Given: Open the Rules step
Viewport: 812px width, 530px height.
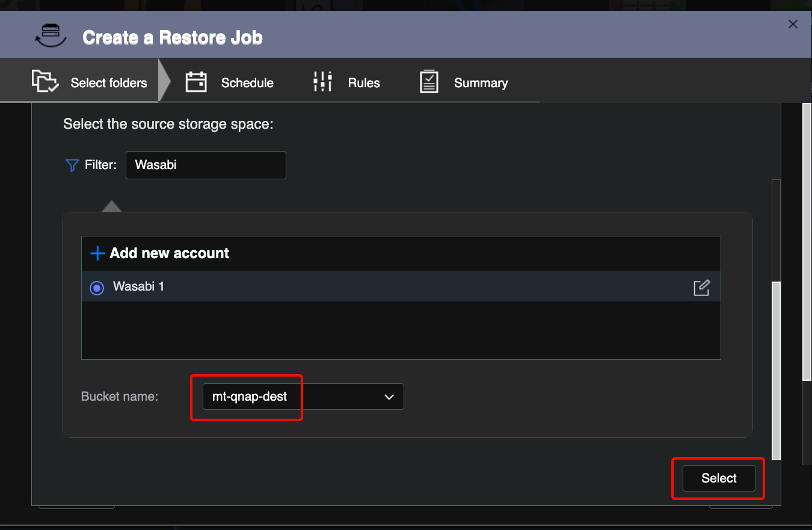Looking at the screenshot, I should coord(347,82).
